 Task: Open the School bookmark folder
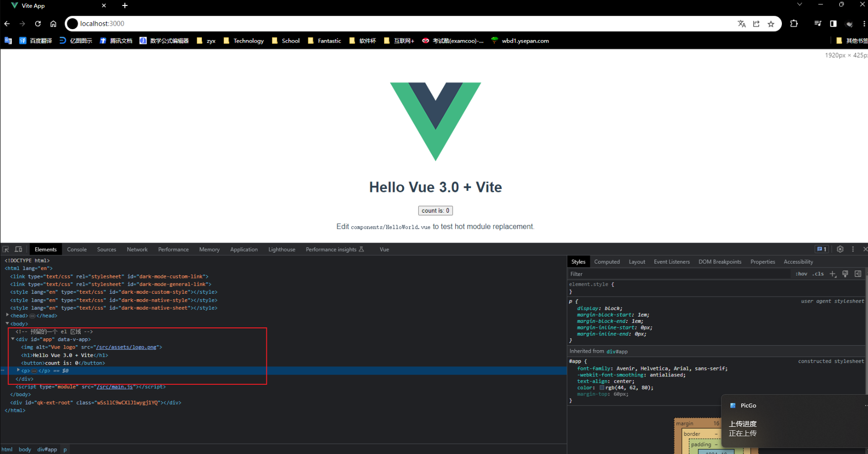(286, 41)
